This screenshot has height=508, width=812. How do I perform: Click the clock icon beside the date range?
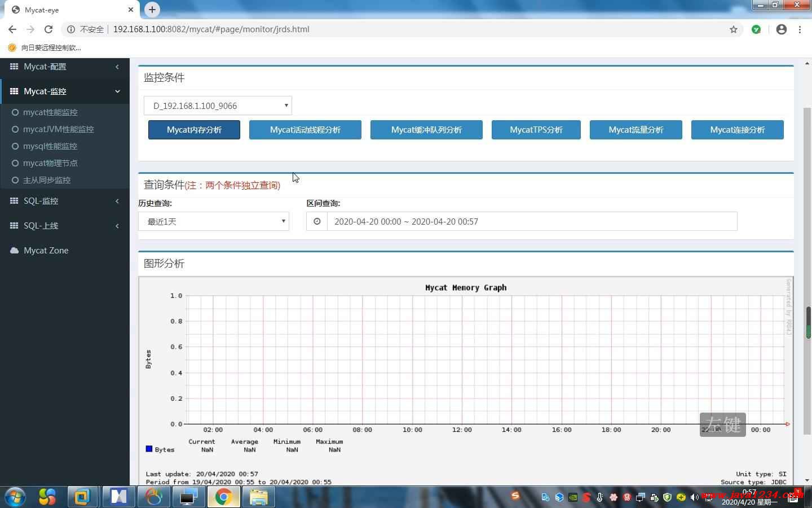[x=317, y=221]
